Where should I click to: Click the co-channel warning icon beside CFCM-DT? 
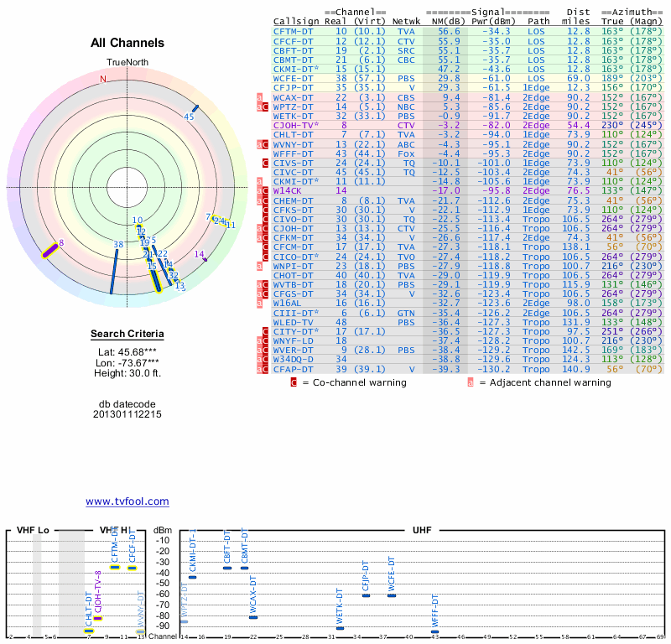[x=265, y=247]
